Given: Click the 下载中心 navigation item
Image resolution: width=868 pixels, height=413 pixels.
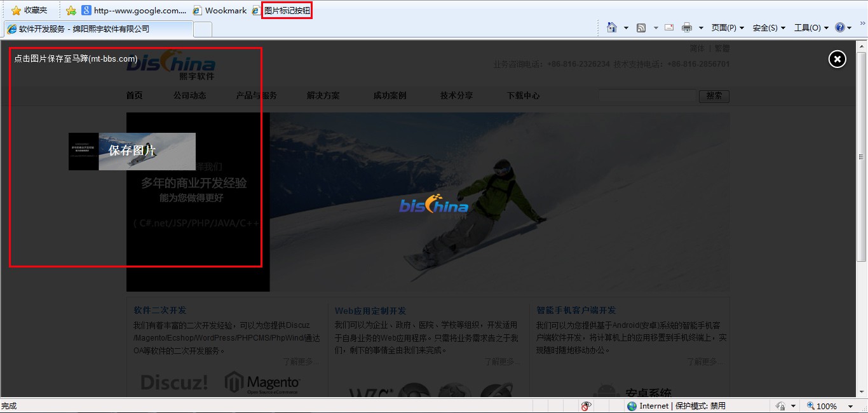Looking at the screenshot, I should coord(523,95).
